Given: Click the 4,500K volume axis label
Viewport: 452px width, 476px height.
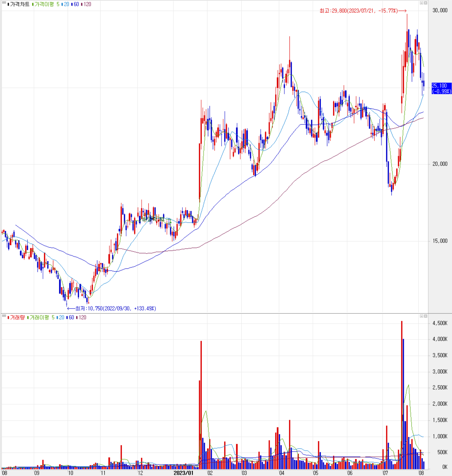Looking at the screenshot, I should 440,323.
